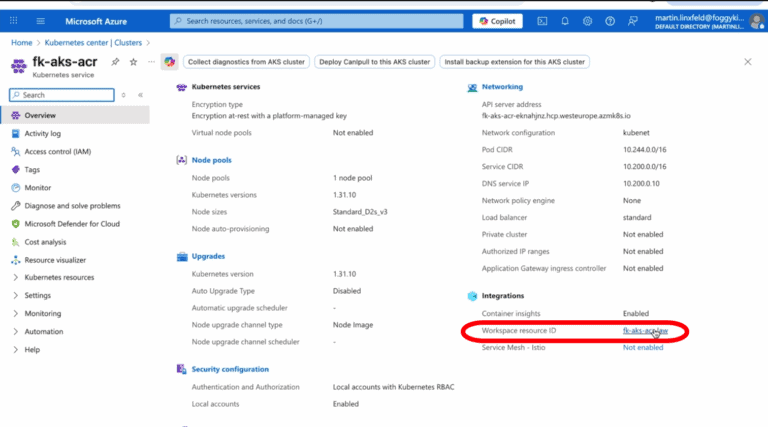
Task: Click the Copilot icon beside suggestion buttons
Action: (x=169, y=62)
